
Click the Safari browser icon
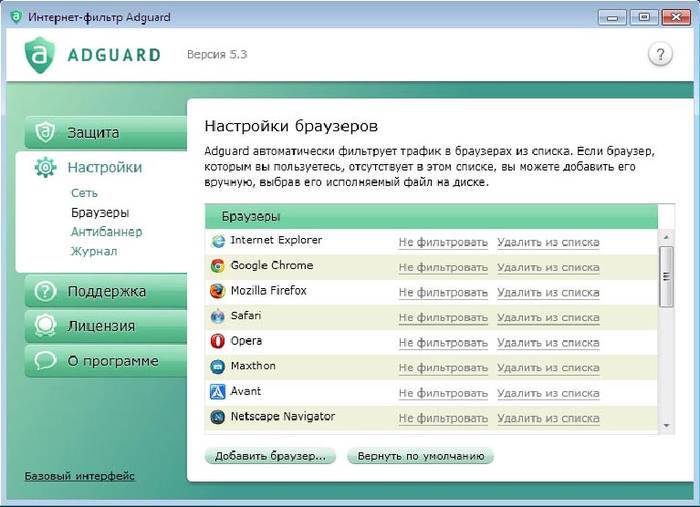tap(217, 316)
